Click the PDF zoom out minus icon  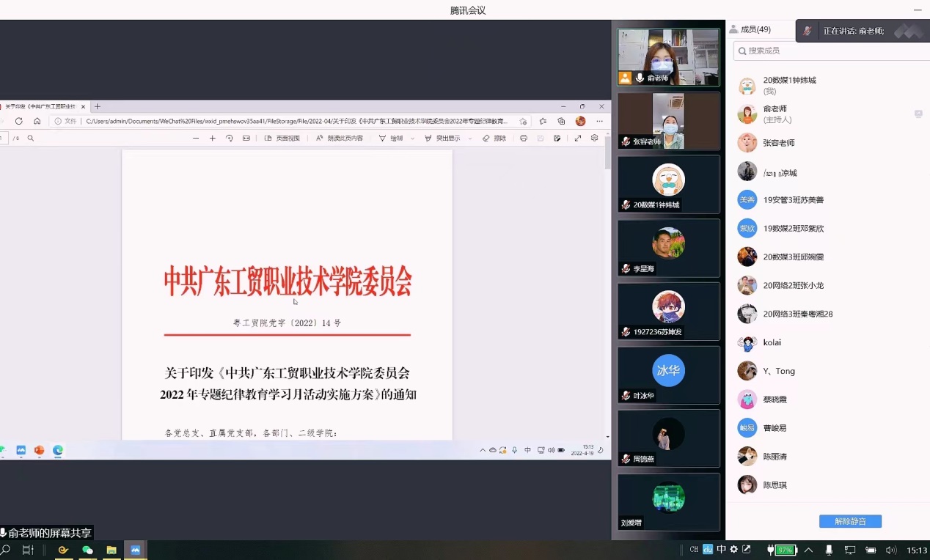pos(196,138)
